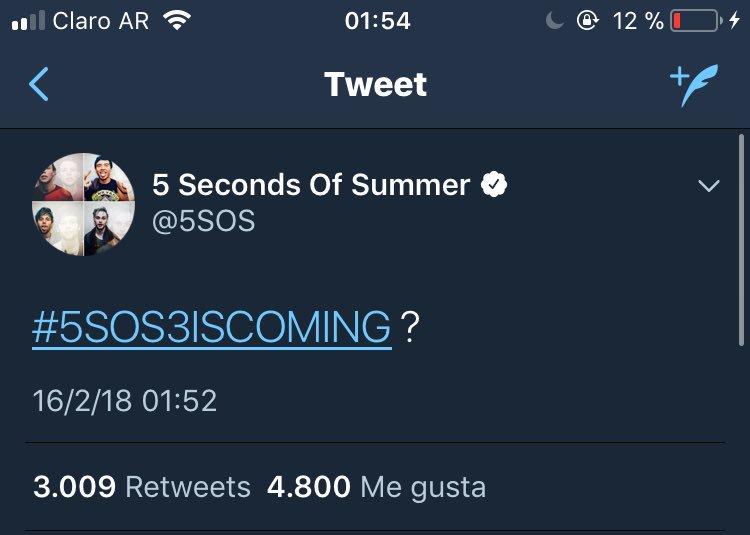Tap the charging bolt icon
This screenshot has width=750, height=535.
[735, 21]
